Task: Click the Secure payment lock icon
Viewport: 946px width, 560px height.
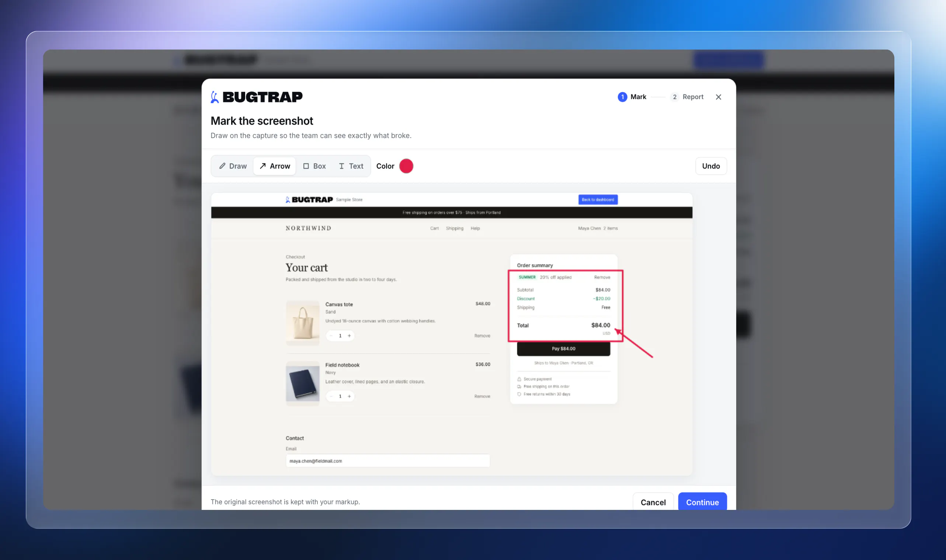Action: tap(519, 379)
